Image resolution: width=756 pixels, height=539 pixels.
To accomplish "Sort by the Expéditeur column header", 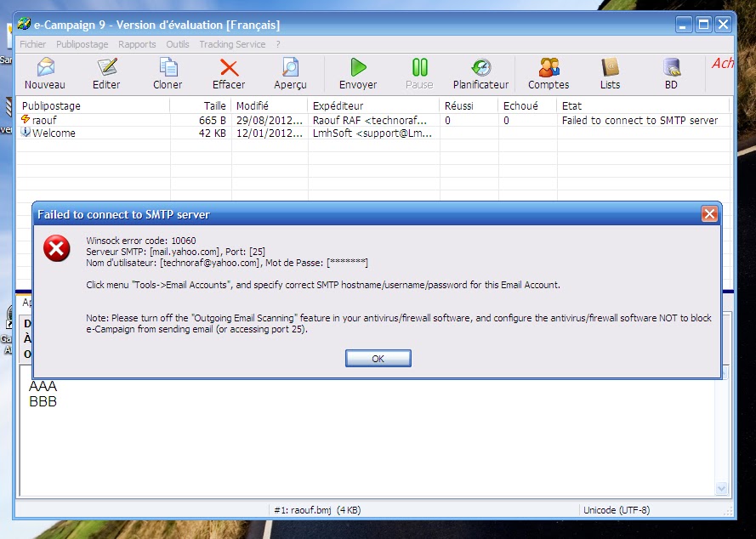I will tap(373, 105).
